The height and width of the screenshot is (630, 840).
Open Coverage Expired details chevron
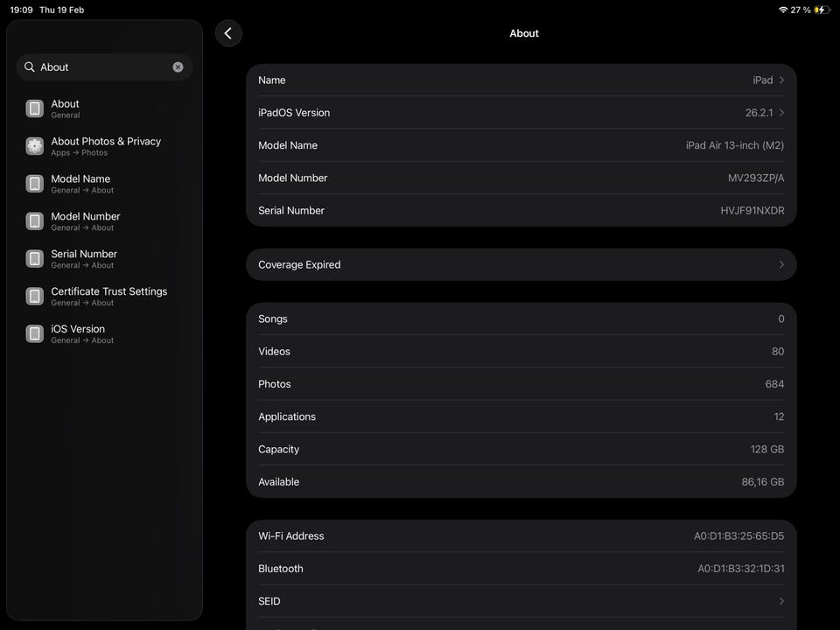tap(781, 264)
